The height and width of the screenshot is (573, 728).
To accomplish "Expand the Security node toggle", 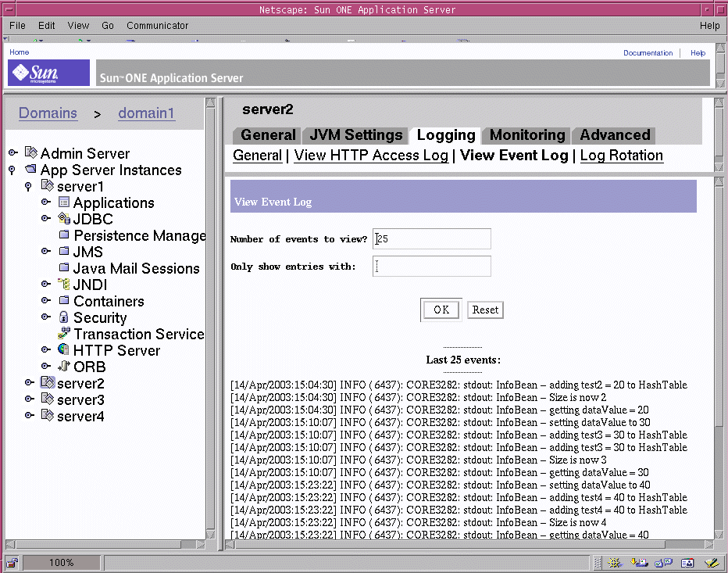I will point(45,317).
